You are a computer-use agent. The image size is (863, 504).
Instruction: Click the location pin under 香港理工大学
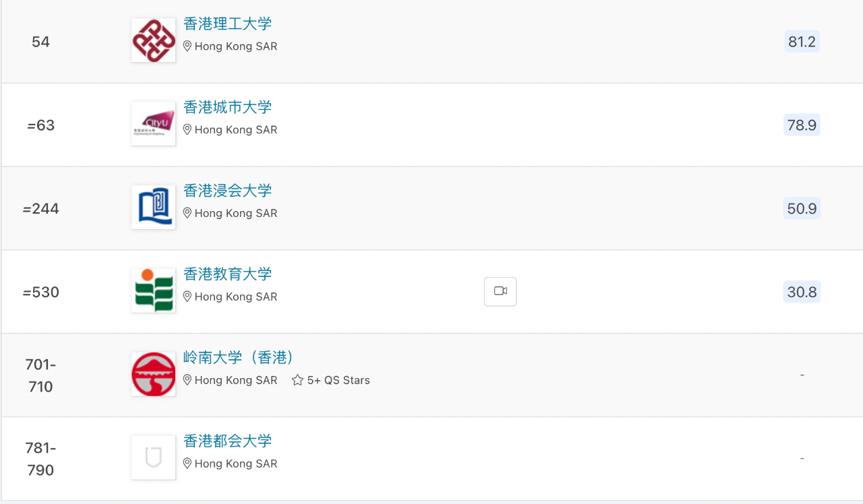pos(187,46)
